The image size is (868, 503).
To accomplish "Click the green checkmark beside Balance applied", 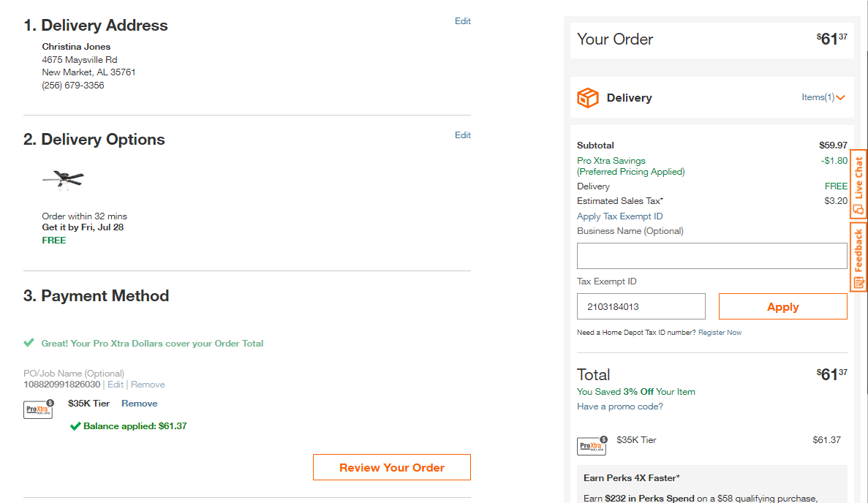I will tap(75, 426).
